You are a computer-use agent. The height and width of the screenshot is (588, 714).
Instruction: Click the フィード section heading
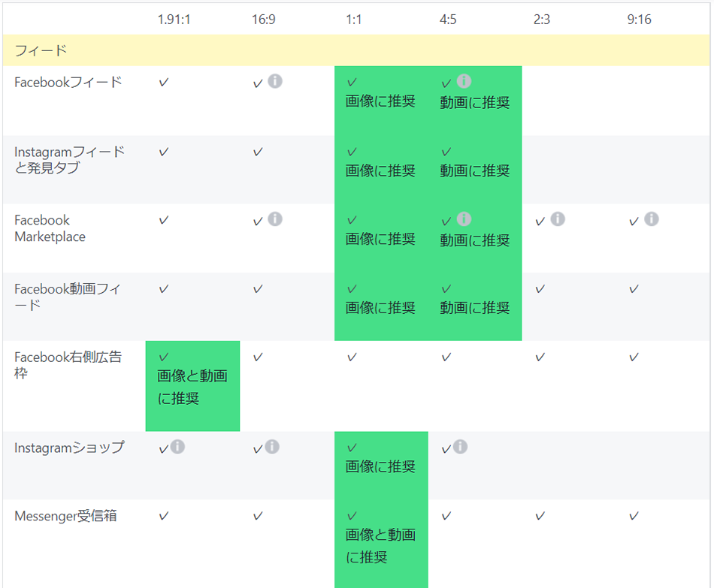41,50
